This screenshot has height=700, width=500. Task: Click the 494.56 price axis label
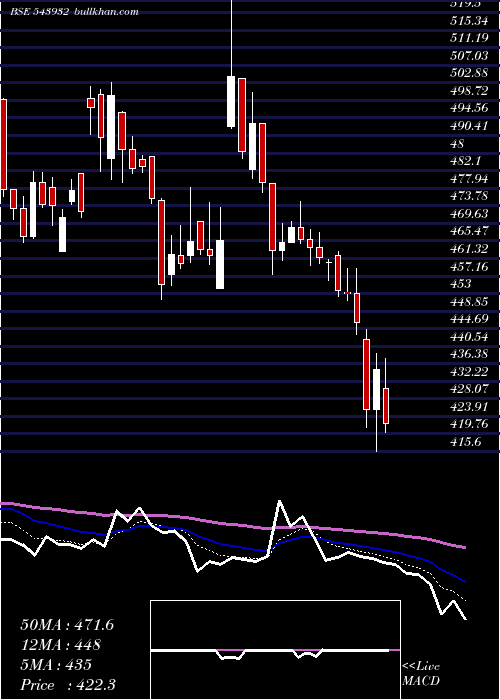pos(469,108)
